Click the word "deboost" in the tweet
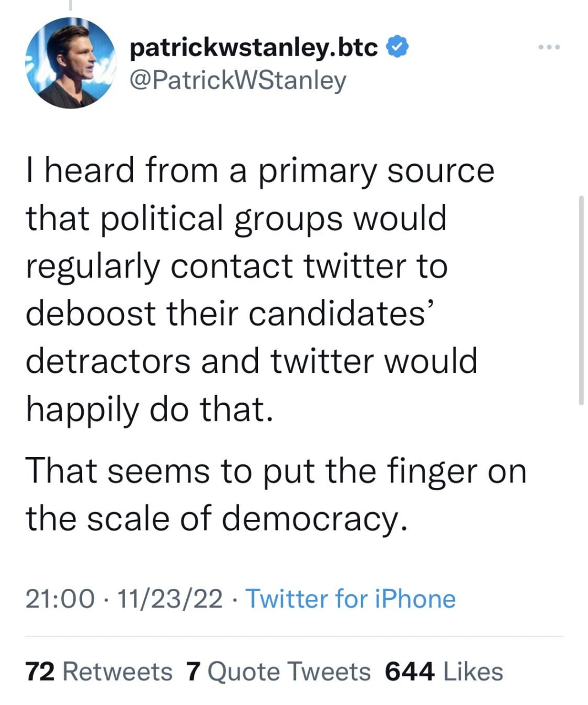This screenshot has height=705, width=588. [x=91, y=313]
